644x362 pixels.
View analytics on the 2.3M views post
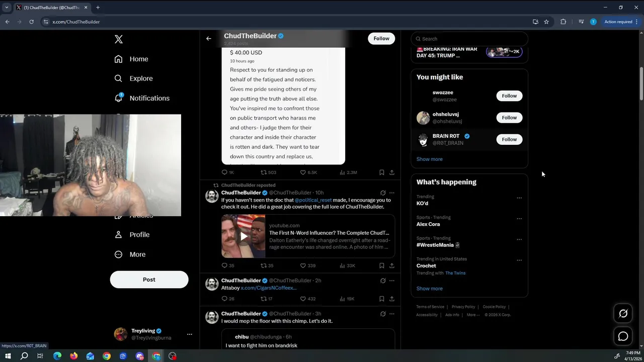pyautogui.click(x=348, y=172)
